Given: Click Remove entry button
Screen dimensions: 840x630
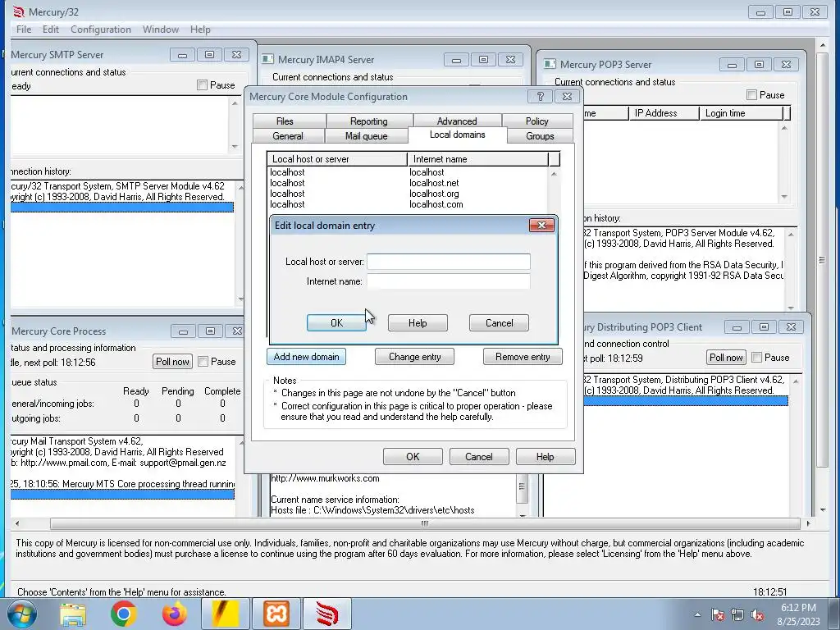Looking at the screenshot, I should [x=523, y=356].
